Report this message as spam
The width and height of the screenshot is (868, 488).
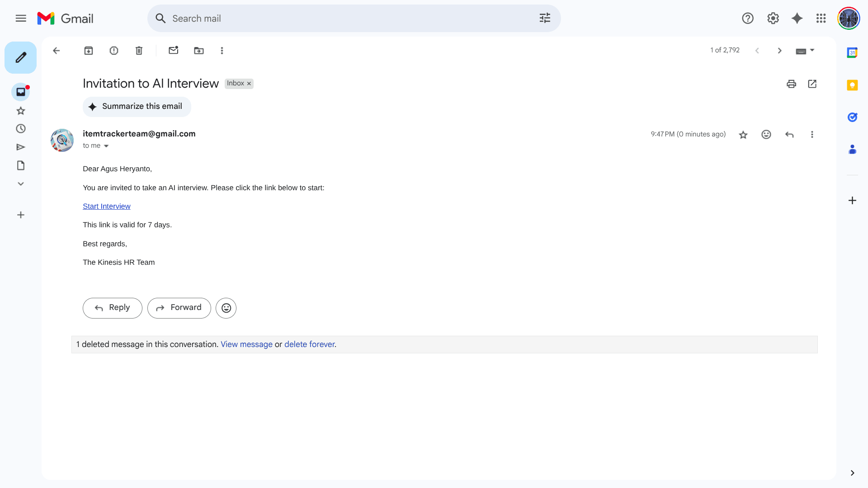[114, 51]
